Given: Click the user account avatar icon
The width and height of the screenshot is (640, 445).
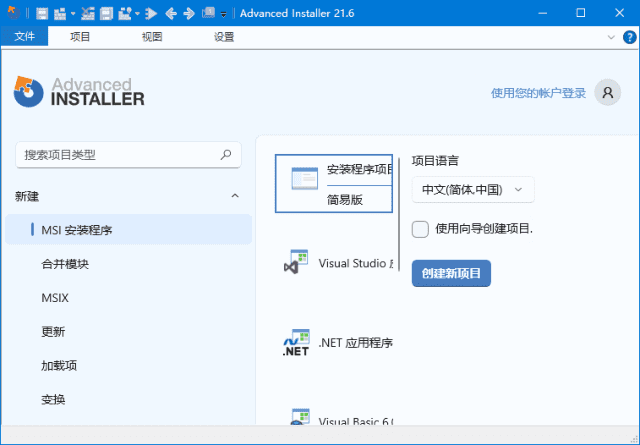Looking at the screenshot, I should coord(607,93).
